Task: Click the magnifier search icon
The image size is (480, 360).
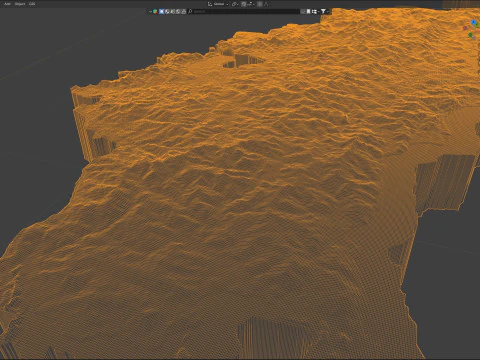Action: (190, 11)
